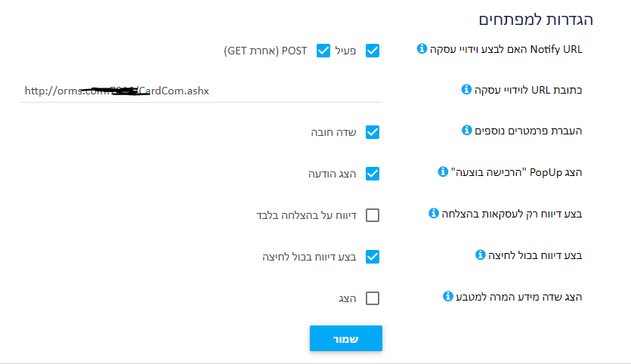Uncheck the שדה חובה checkbox
The width and height of the screenshot is (631, 364).
373,132
